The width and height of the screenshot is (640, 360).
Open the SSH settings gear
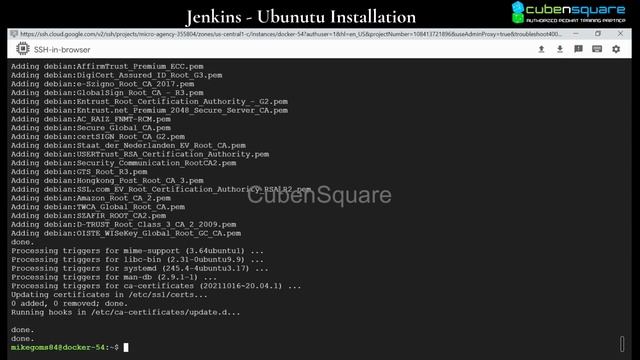pyautogui.click(x=616, y=49)
